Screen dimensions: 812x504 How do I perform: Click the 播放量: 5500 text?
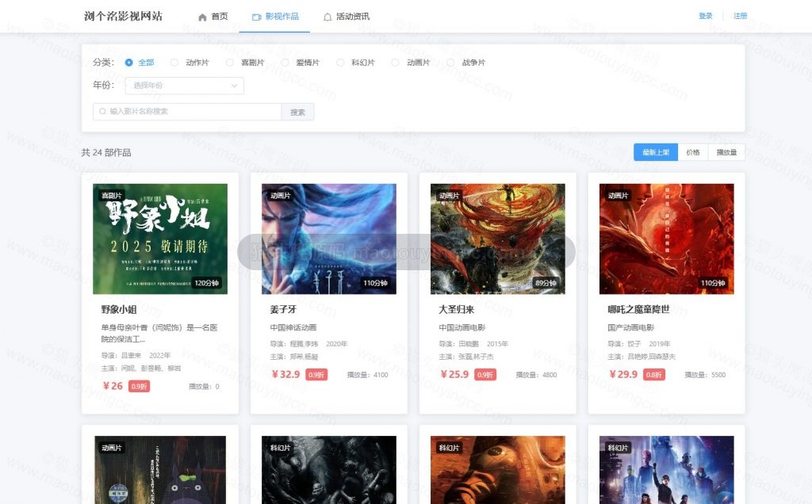tap(705, 375)
